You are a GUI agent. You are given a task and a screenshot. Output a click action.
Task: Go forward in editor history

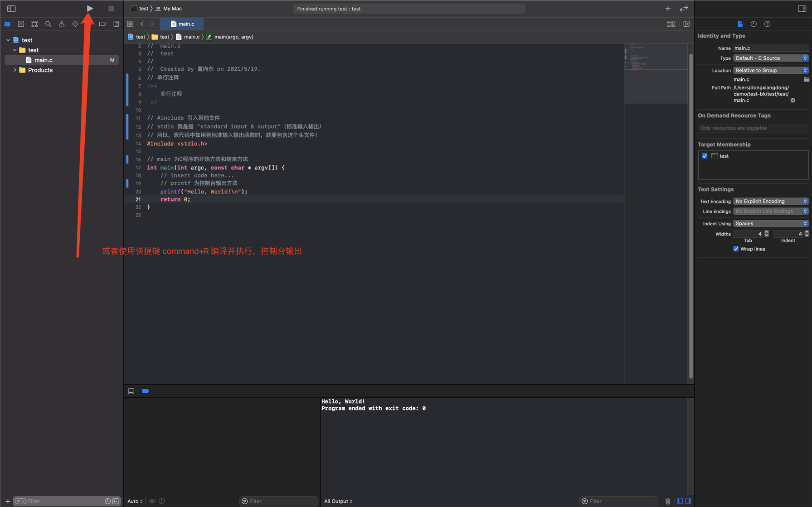pyautogui.click(x=152, y=24)
